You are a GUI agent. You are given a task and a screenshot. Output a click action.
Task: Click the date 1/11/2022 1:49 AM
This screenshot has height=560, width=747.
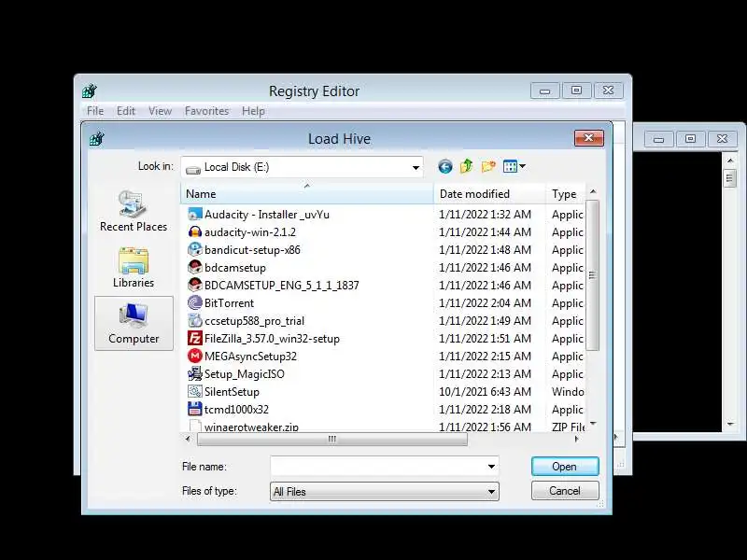pos(485,320)
